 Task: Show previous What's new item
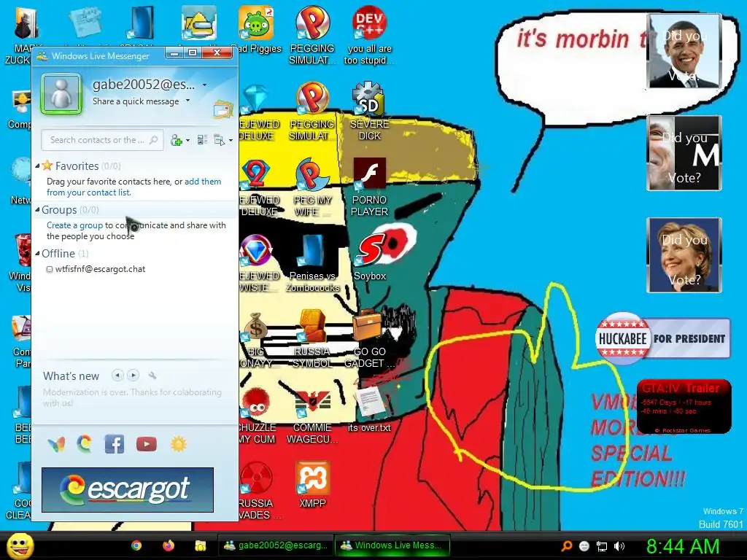click(117, 376)
